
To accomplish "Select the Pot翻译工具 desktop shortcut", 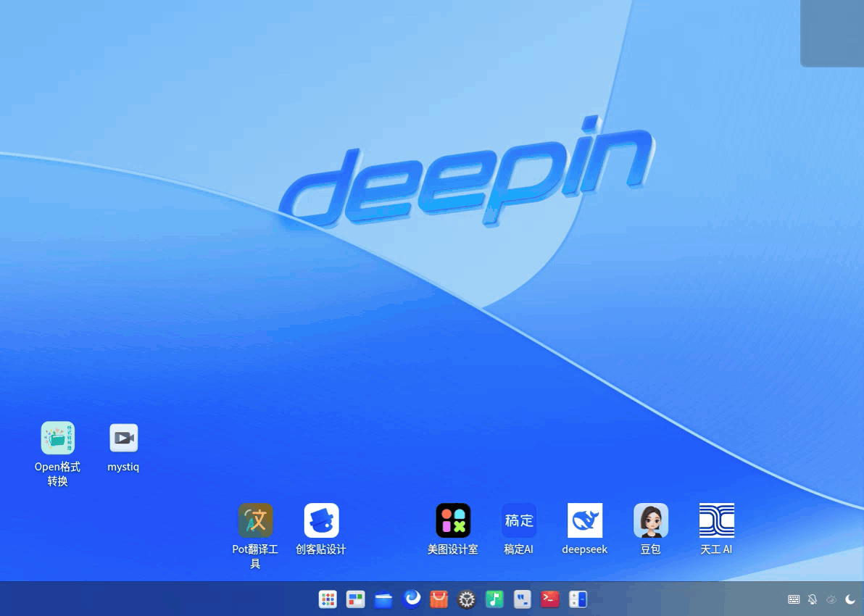I will 255,520.
